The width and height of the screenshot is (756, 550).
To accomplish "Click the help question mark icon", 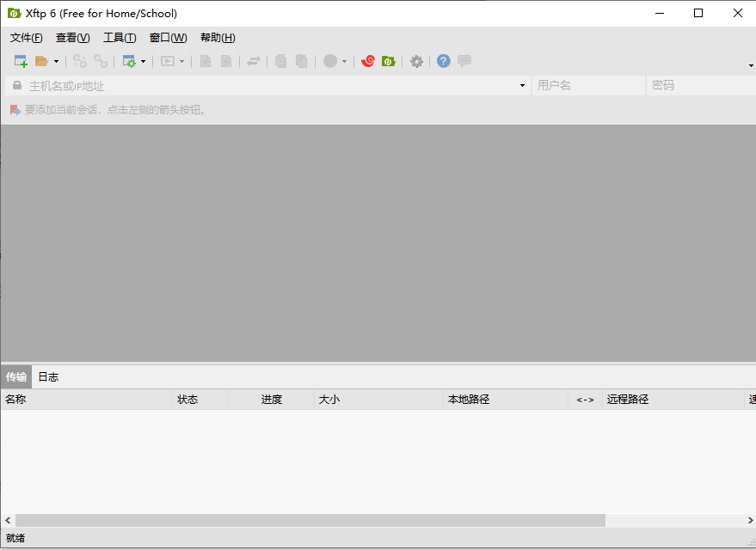I will coord(443,61).
